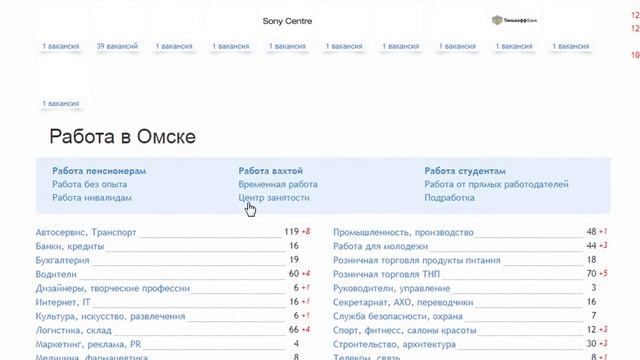Open "1 вакансия" link under Sony Centre logo
Image resolution: width=640 pixels, height=360 pixels.
click(287, 46)
